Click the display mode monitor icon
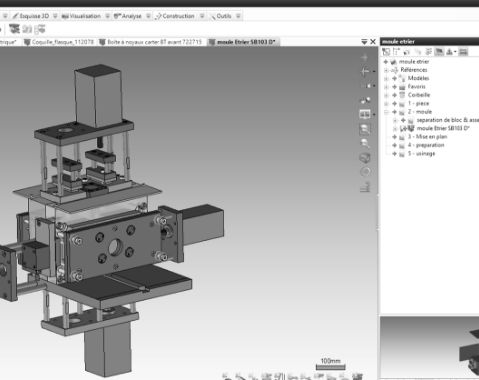 [364, 114]
